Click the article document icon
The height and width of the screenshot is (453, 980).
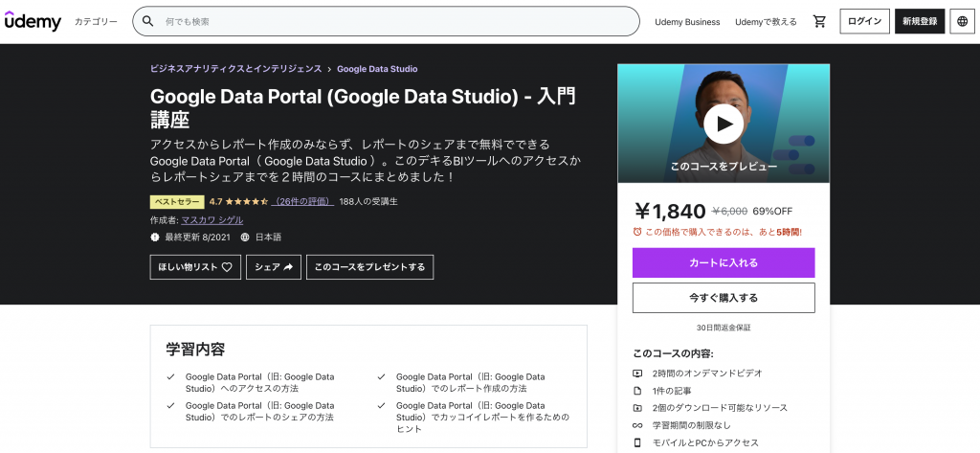tap(637, 391)
